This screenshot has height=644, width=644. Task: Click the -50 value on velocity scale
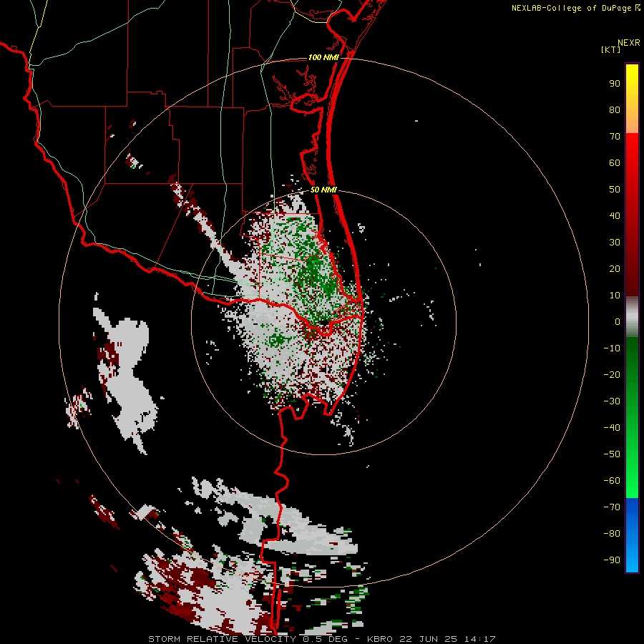[612, 454]
